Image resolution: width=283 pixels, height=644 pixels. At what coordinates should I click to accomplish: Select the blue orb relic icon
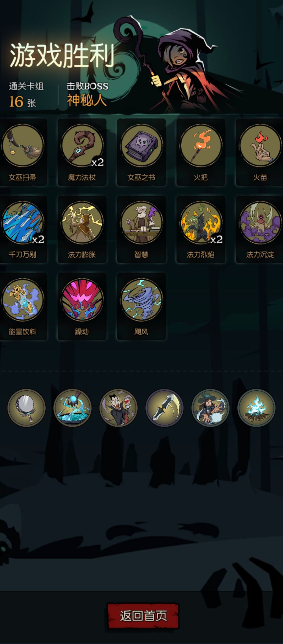tap(73, 408)
